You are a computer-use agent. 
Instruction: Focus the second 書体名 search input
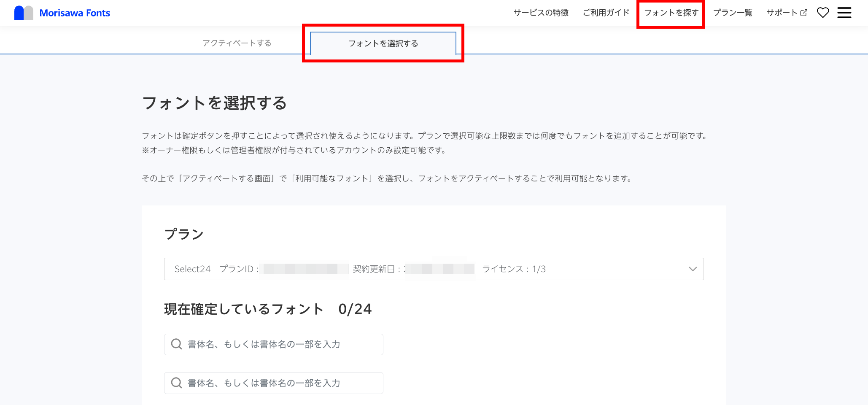coord(273,383)
